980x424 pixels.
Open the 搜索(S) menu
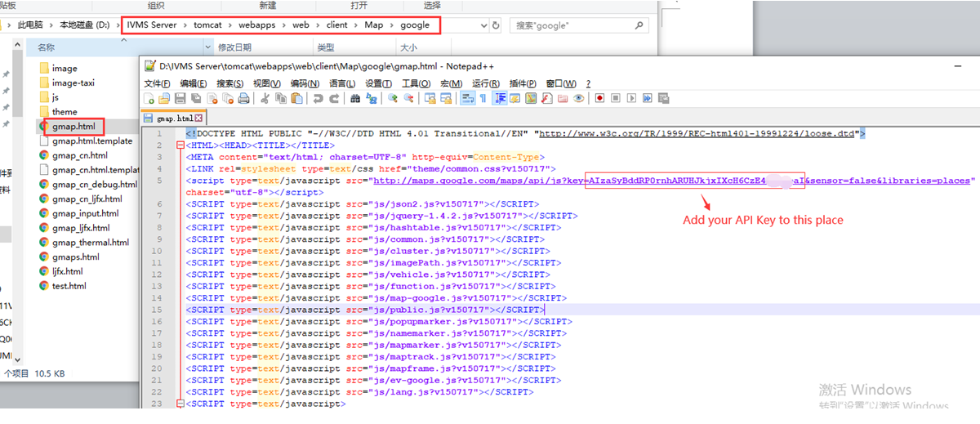[x=229, y=83]
